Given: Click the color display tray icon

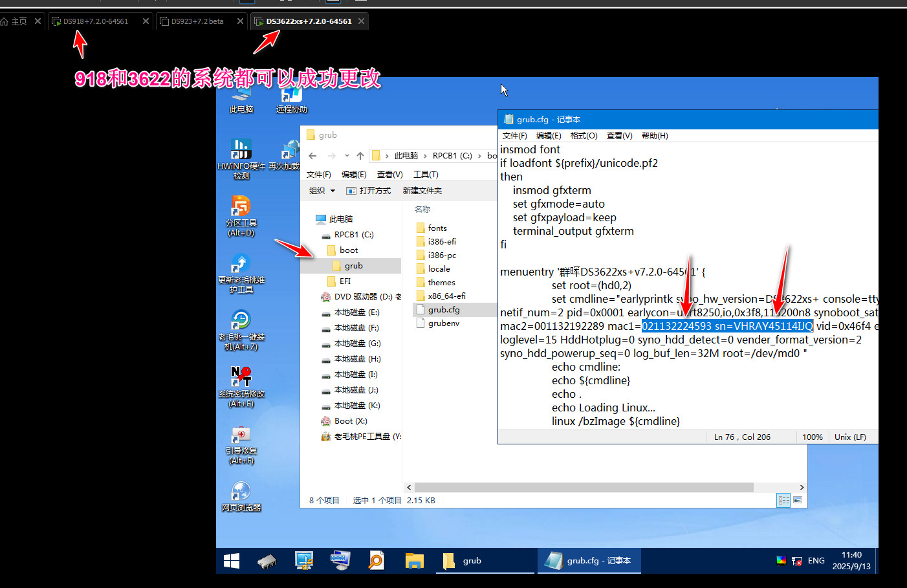Looking at the screenshot, I should pyautogui.click(x=781, y=561).
